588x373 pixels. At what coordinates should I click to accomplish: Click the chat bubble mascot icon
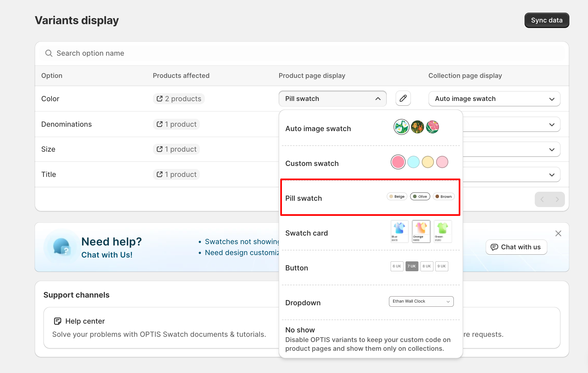click(62, 246)
